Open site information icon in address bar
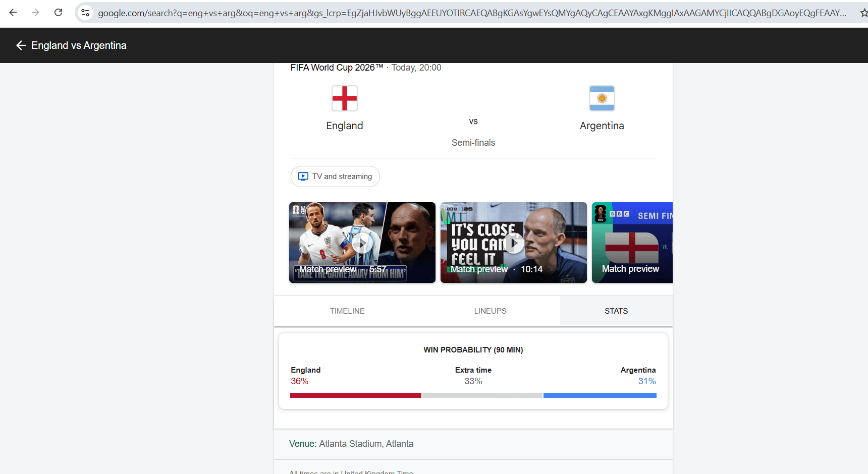The width and height of the screenshot is (868, 474). coord(85,13)
